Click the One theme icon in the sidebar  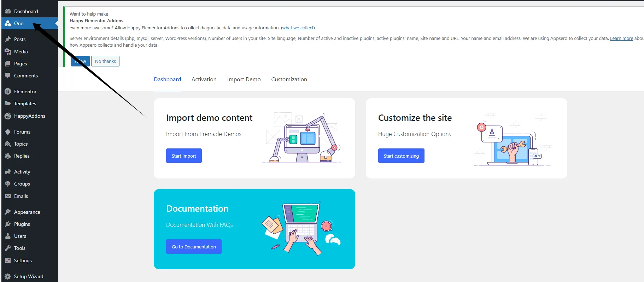(x=8, y=24)
